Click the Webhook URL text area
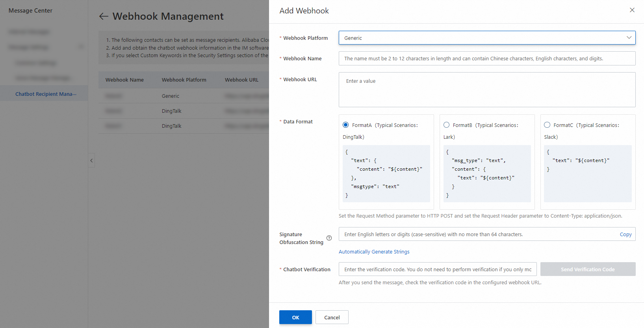The width and height of the screenshot is (644, 328). coord(487,89)
